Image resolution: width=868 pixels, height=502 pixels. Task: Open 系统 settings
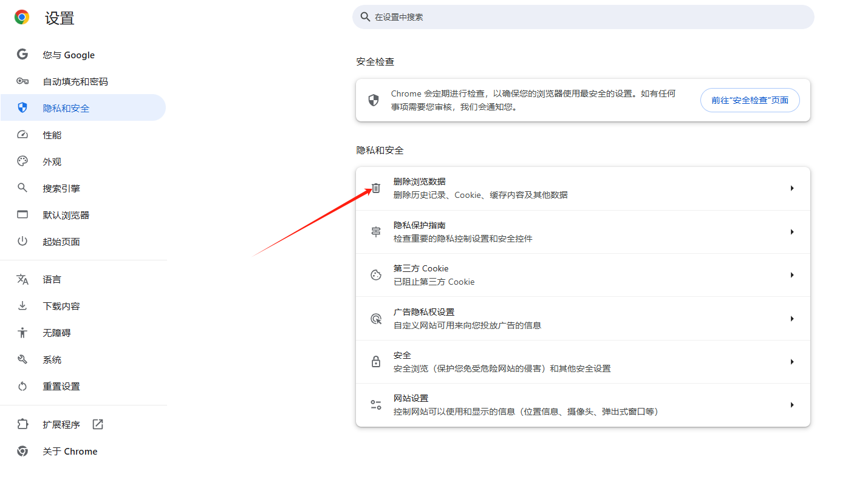(83, 359)
